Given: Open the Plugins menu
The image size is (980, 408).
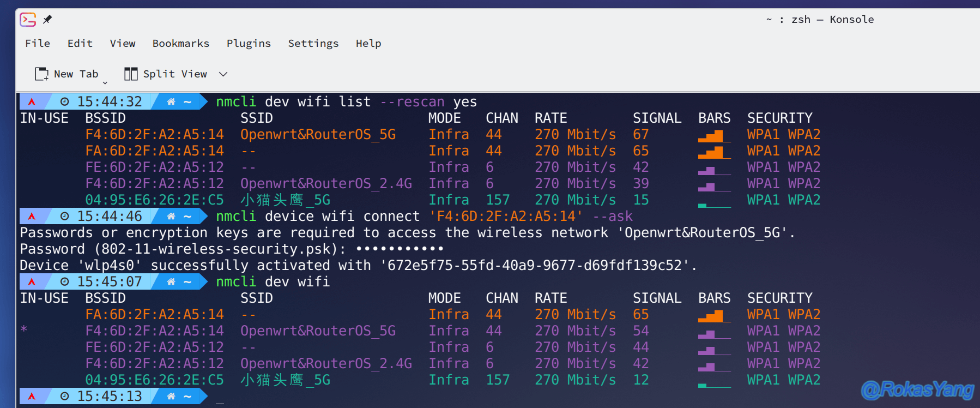Looking at the screenshot, I should pyautogui.click(x=249, y=43).
